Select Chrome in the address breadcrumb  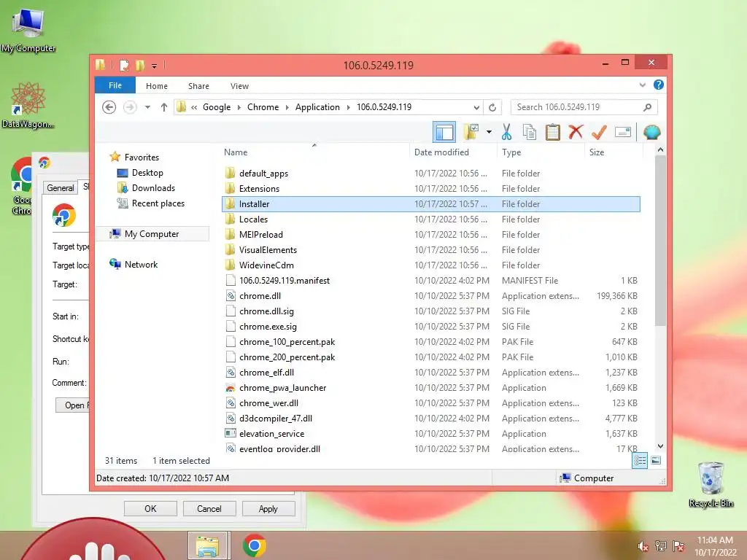coord(263,107)
